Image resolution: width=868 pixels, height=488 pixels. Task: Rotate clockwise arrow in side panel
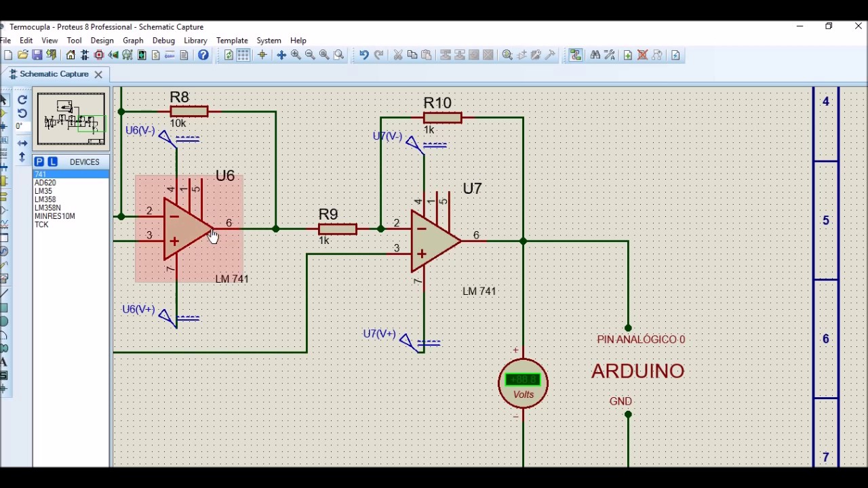point(22,100)
